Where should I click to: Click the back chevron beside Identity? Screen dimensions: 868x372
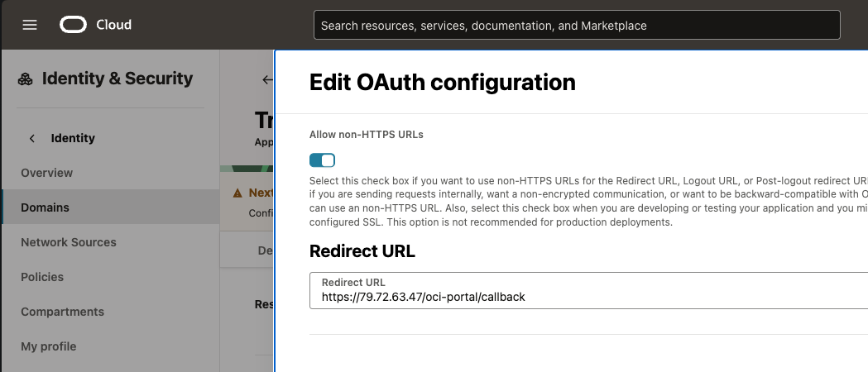click(x=32, y=138)
